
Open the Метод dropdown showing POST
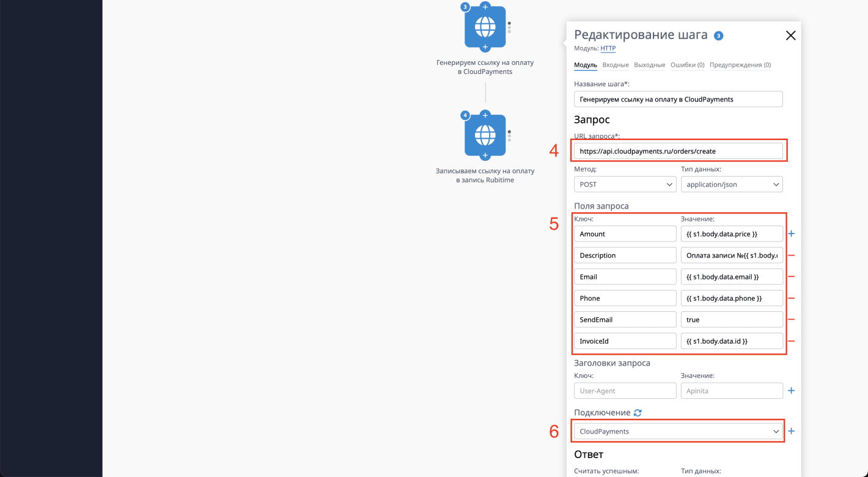[625, 184]
